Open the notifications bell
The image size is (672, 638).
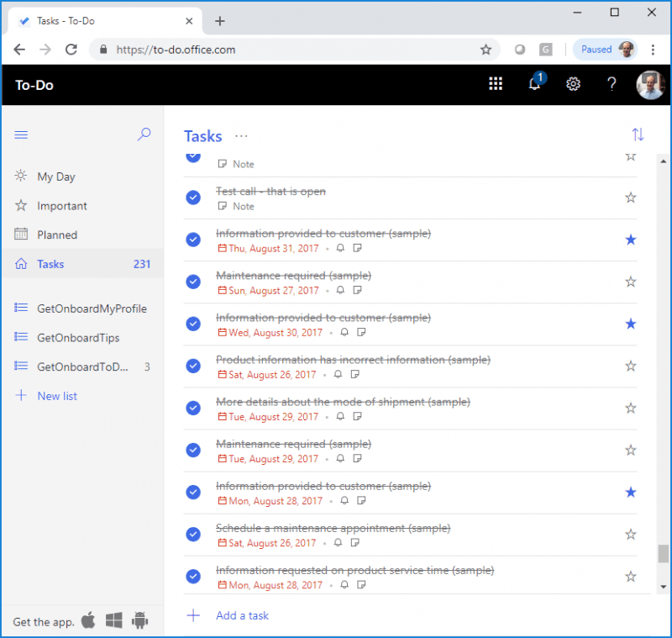click(534, 84)
